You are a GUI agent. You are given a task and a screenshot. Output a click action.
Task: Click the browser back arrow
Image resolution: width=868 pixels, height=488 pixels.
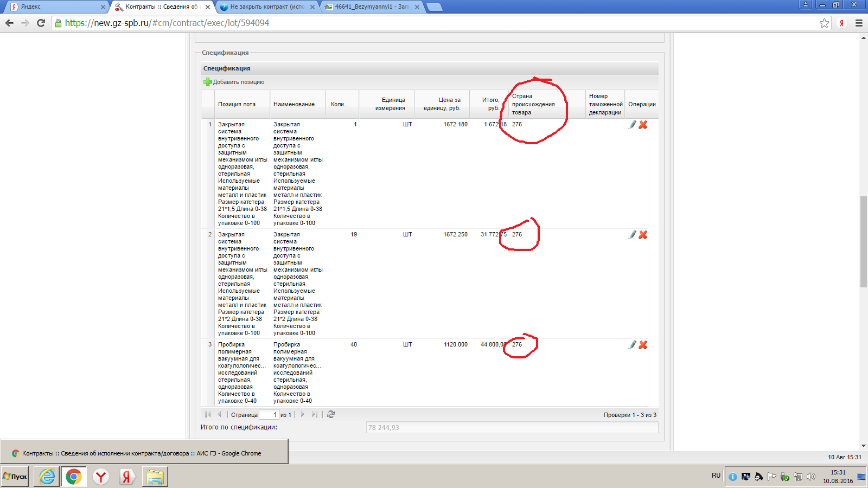coord(9,23)
